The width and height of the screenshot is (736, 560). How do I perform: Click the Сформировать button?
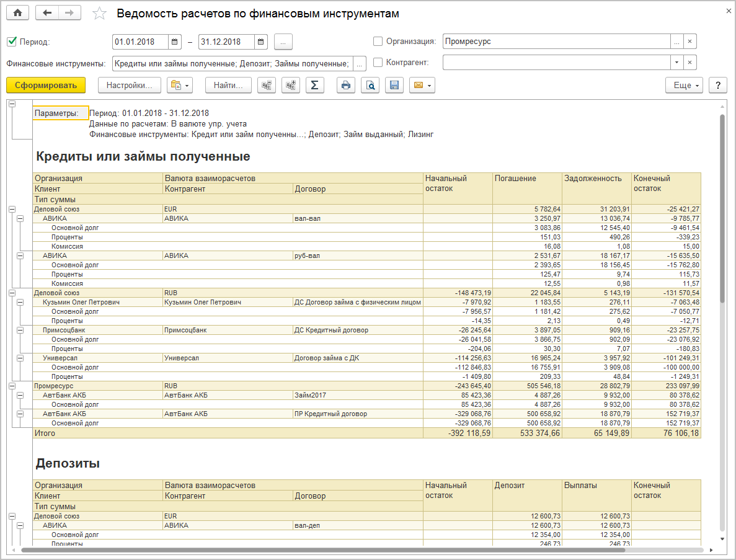pyautogui.click(x=46, y=86)
